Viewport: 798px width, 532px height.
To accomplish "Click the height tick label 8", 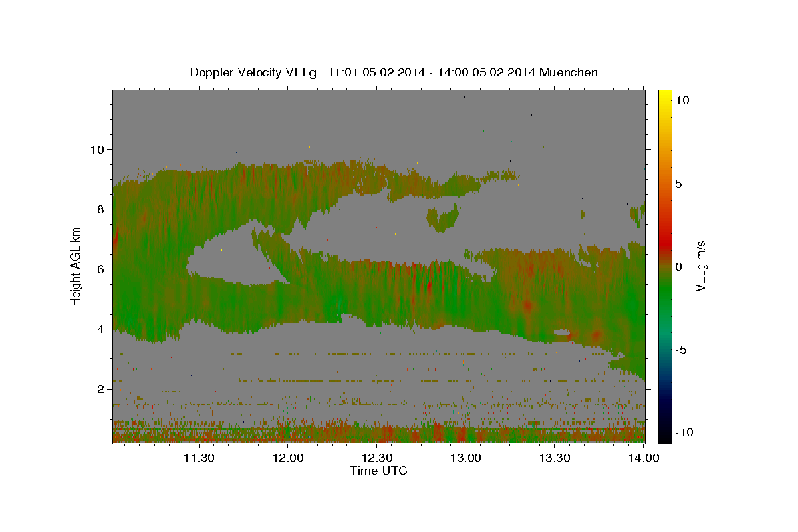I will click(x=101, y=209).
